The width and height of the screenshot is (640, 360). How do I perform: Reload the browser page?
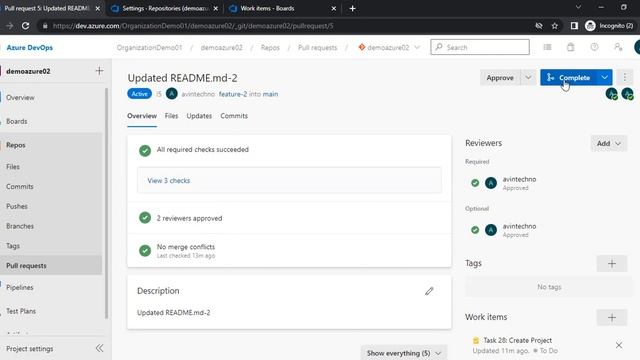point(25,26)
